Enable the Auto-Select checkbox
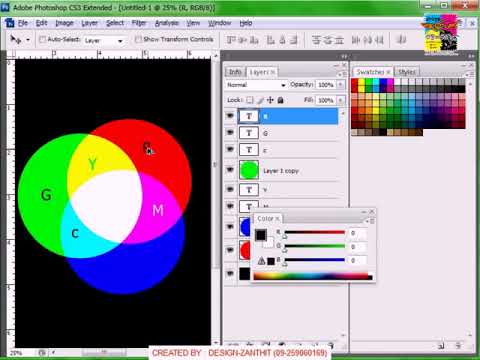Screen dimensions: 480x360 click(x=43, y=40)
